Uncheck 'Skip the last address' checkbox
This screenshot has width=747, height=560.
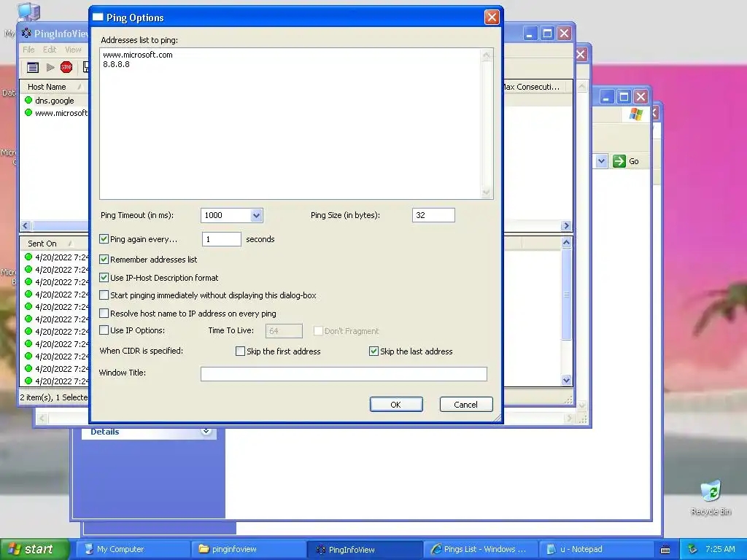tap(374, 351)
